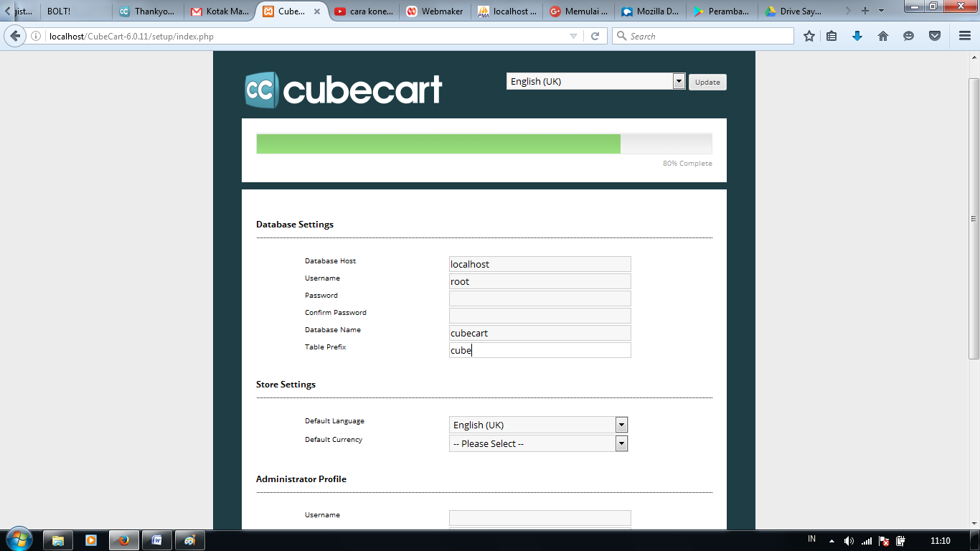Click the Database Host field
Screen dimensions: 980x551
coord(540,263)
